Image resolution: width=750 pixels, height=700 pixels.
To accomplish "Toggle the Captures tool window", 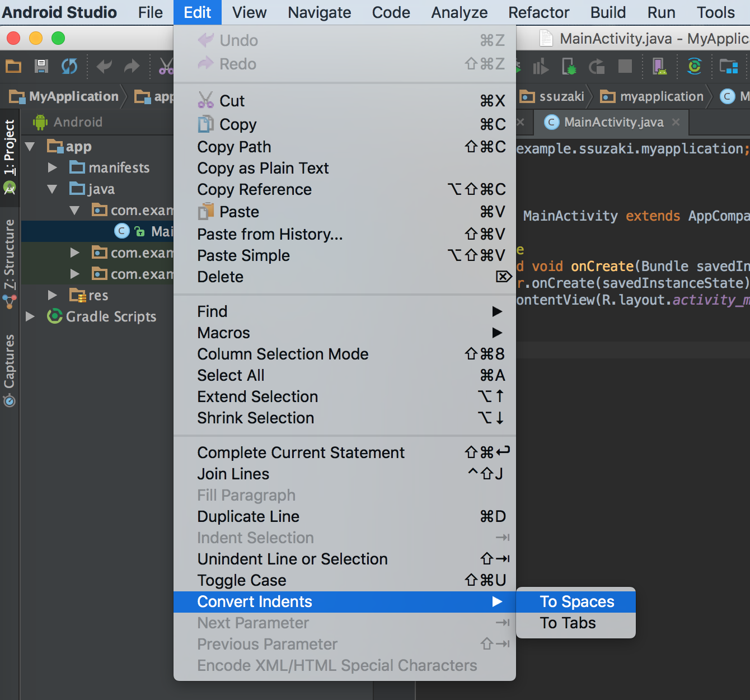I will click(x=10, y=371).
